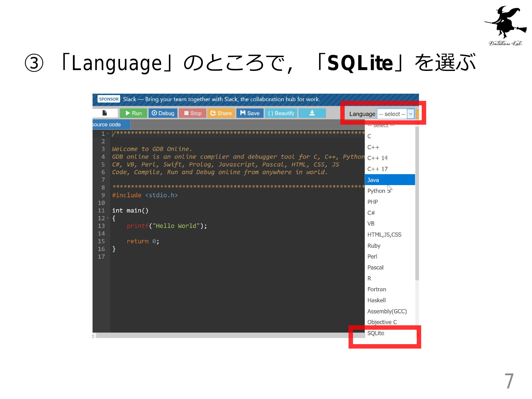Click line number 17 in the gutter
The height and width of the screenshot is (399, 532).
[101, 257]
